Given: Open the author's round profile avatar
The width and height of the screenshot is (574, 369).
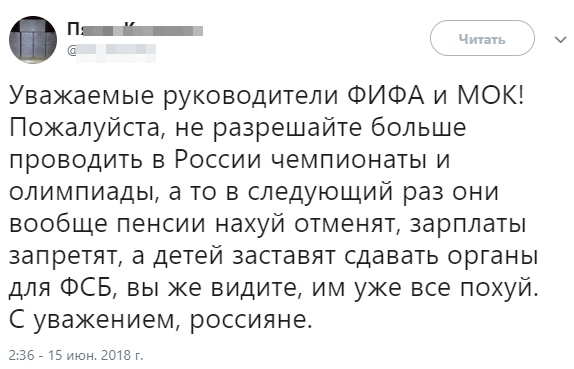Looking at the screenshot, I should point(33,40).
